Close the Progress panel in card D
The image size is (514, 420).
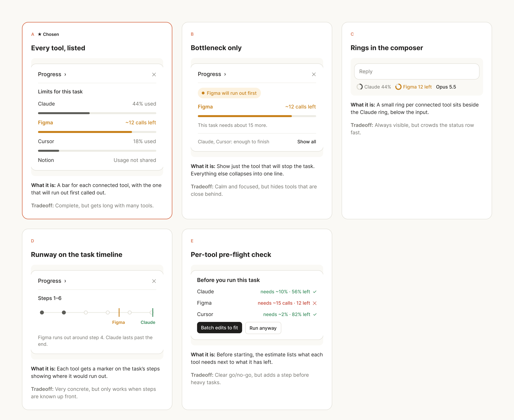pos(154,281)
